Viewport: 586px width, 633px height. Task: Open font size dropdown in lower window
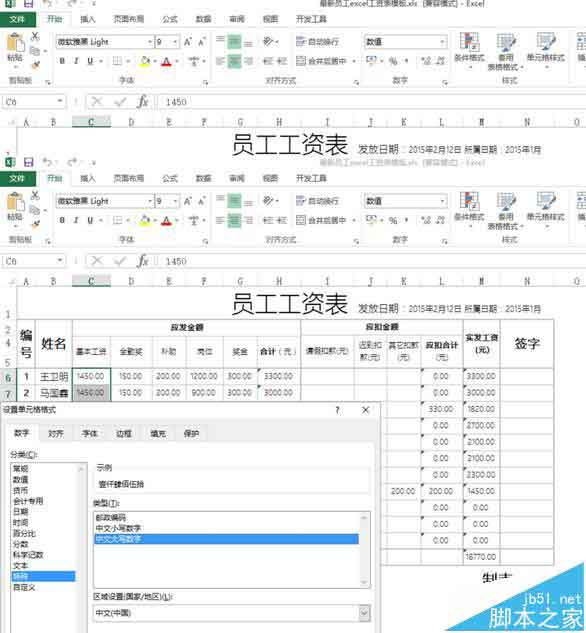pos(175,201)
